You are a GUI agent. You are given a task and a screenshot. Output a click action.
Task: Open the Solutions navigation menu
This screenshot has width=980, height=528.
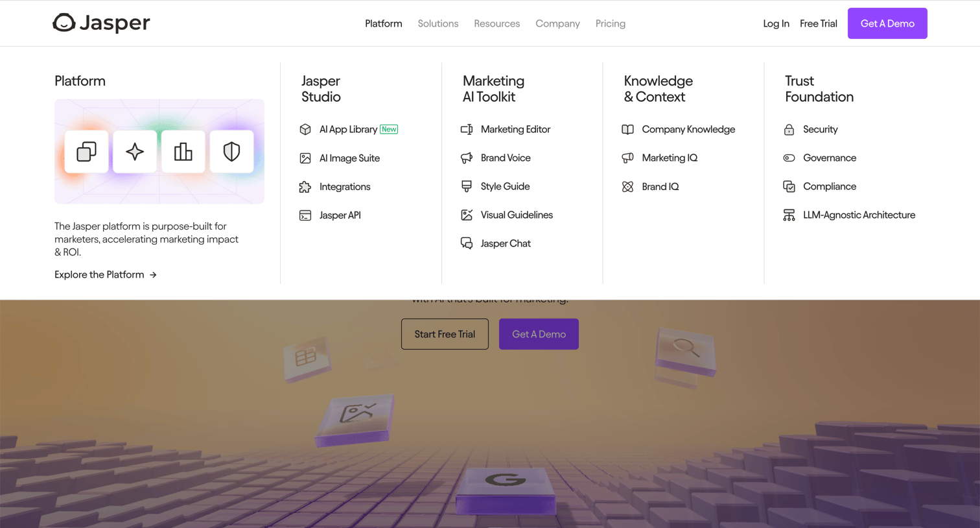438,23
